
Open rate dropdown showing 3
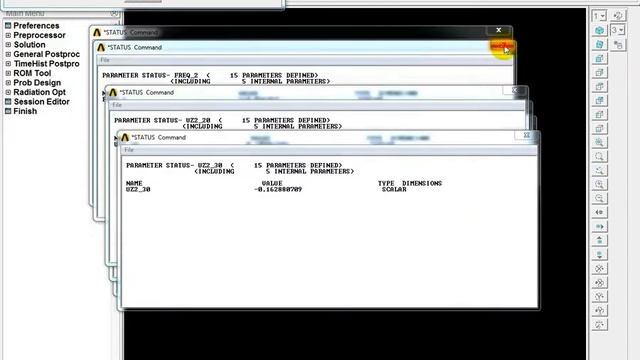pyautogui.click(x=618, y=31)
